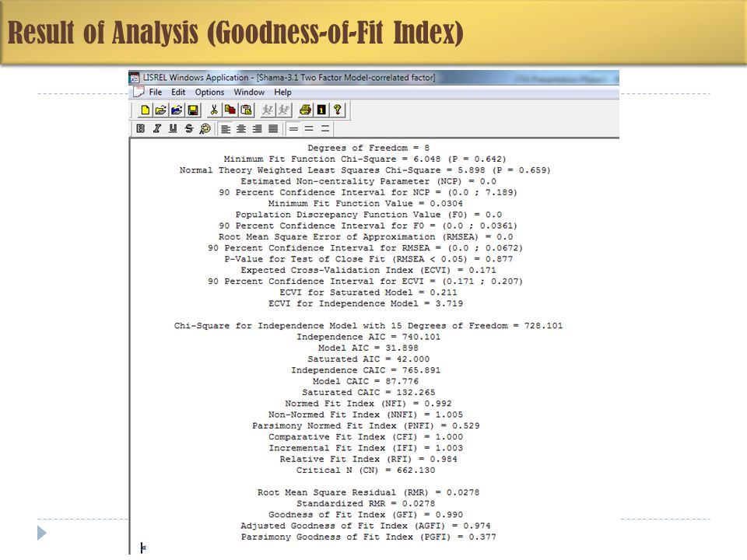Click 'Standardized RMR = 0.0278'
This screenshot has height=560, width=747.
tap(366, 503)
